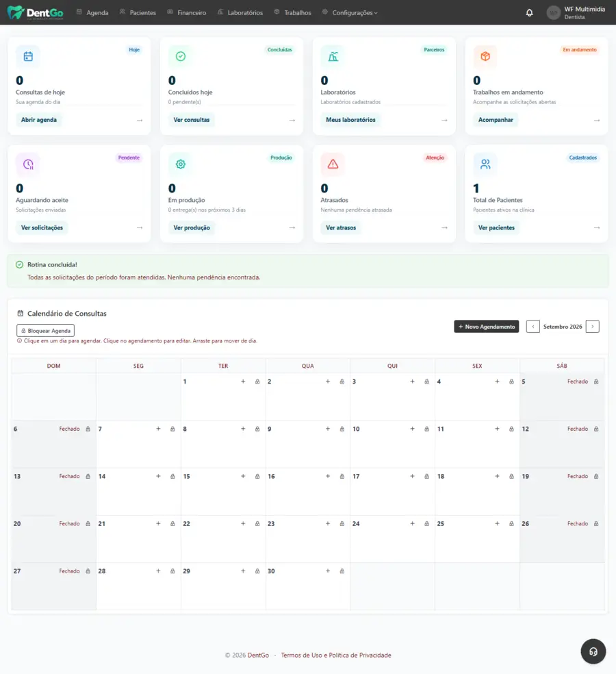The width and height of the screenshot is (616, 674).
Task: Open the Trabalhos menu
Action: [292, 12]
